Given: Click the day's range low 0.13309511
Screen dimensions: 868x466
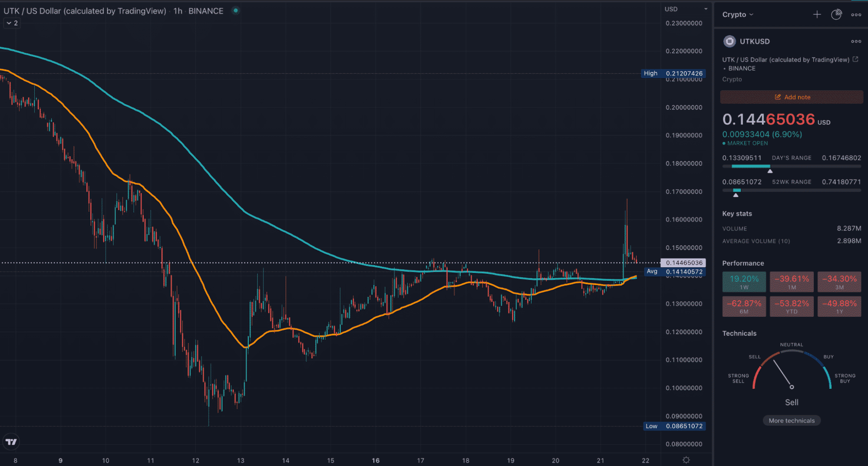Looking at the screenshot, I should point(742,158).
